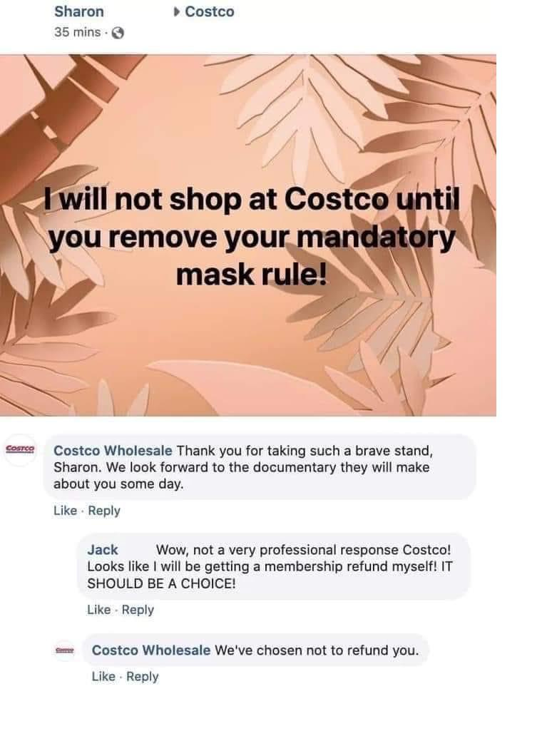Open Costco Wholesale name in refund reply

click(151, 650)
